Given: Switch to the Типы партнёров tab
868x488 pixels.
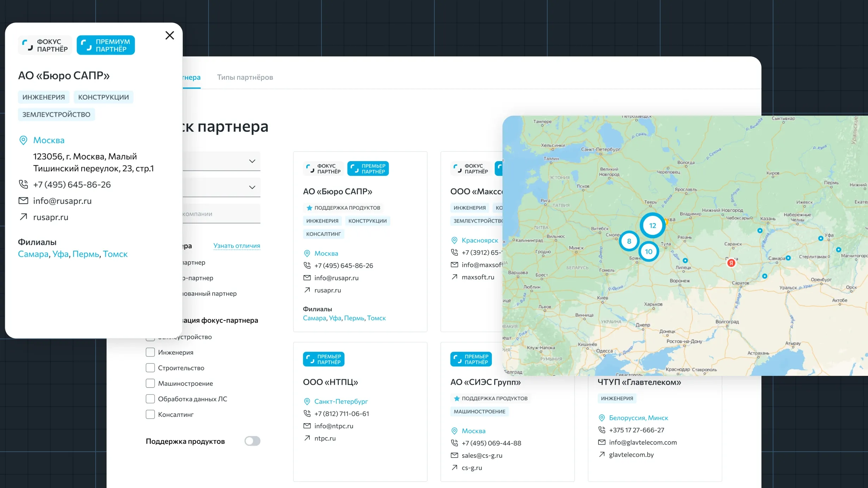Looking at the screenshot, I should [245, 77].
